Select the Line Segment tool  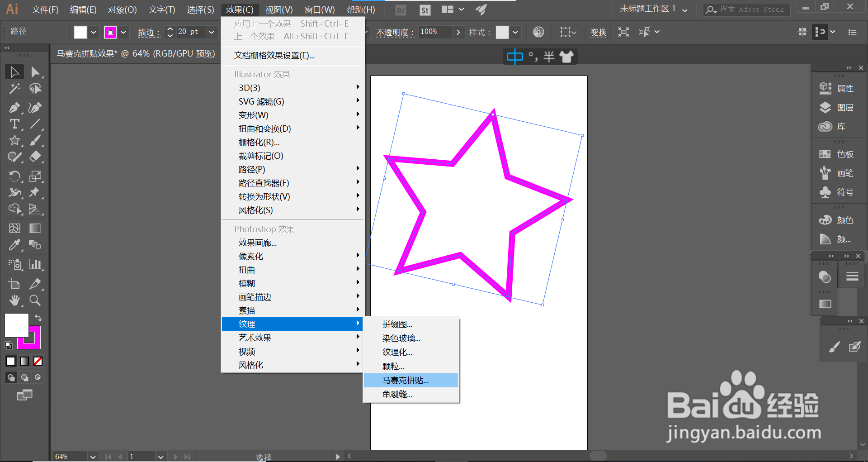click(x=35, y=124)
